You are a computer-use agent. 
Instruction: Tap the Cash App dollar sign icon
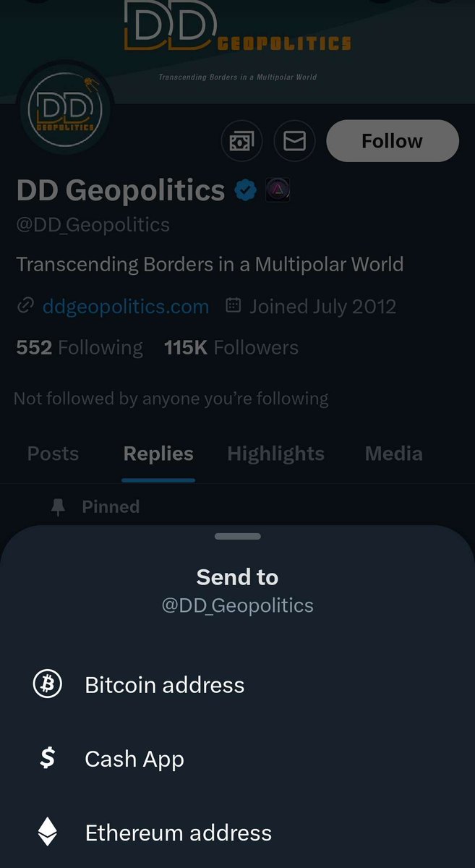tap(48, 758)
